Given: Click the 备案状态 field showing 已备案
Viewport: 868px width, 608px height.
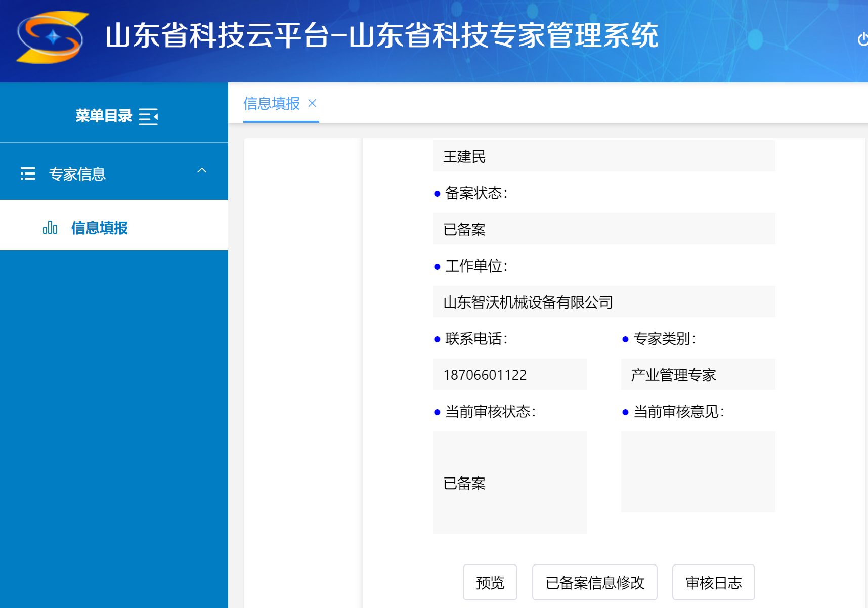Looking at the screenshot, I should 603,229.
